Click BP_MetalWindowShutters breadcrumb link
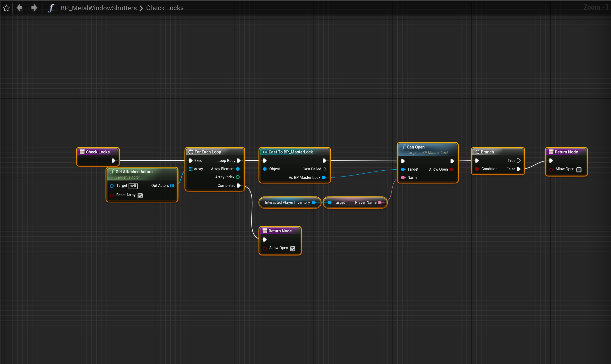Screen dimensions: 611x364 click(x=98, y=8)
